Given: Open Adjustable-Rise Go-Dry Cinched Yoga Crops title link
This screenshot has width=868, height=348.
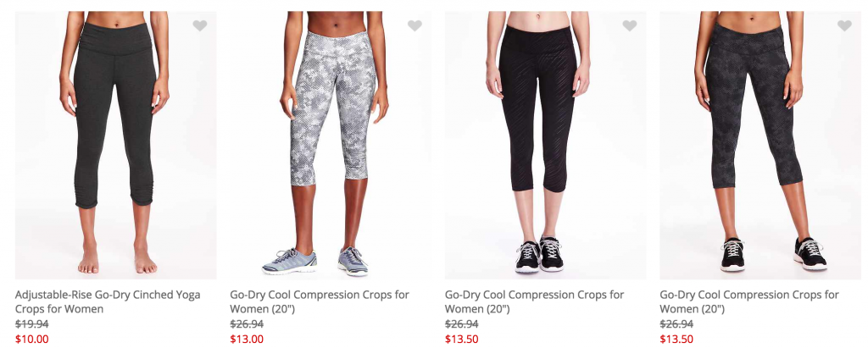Looking at the screenshot, I should coord(108,301).
